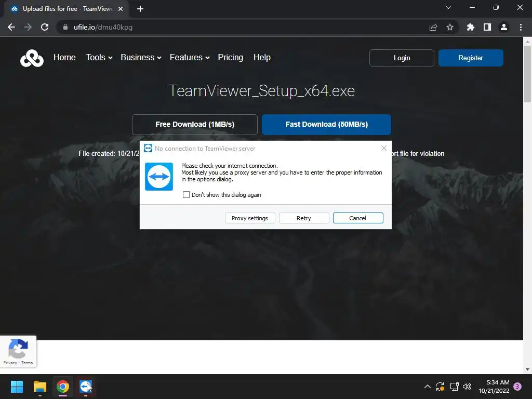
Task: Go to Home page
Action: pyautogui.click(x=64, y=58)
